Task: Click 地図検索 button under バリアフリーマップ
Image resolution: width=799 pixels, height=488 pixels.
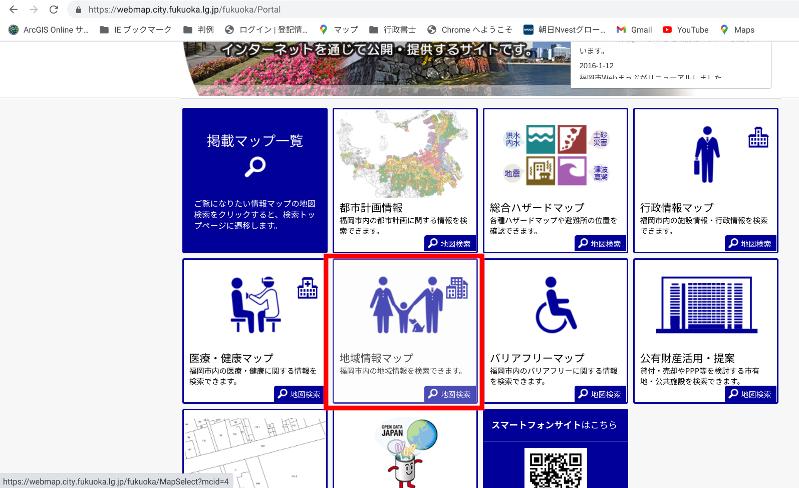Action: pos(600,394)
